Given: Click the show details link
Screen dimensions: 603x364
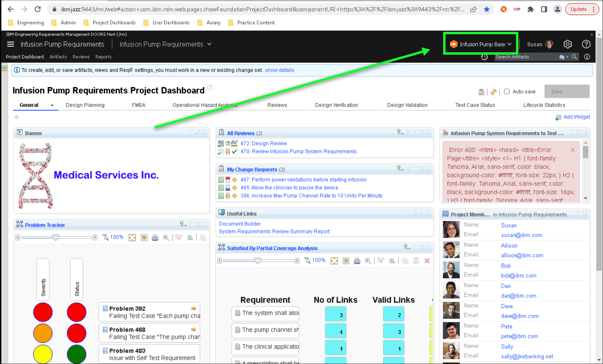Looking at the screenshot, I should pos(279,70).
